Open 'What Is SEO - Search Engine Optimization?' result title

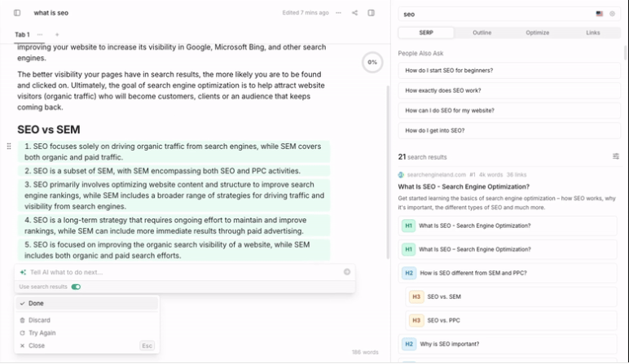coord(464,186)
